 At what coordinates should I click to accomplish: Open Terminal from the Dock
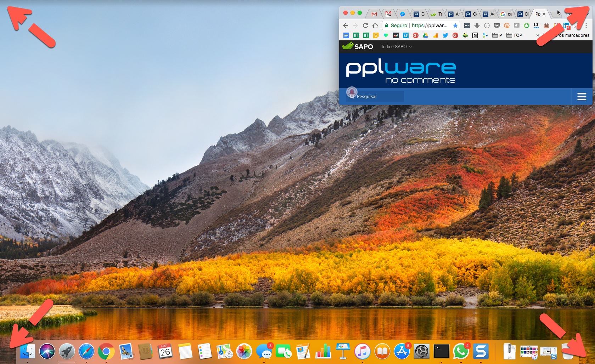(x=442, y=352)
